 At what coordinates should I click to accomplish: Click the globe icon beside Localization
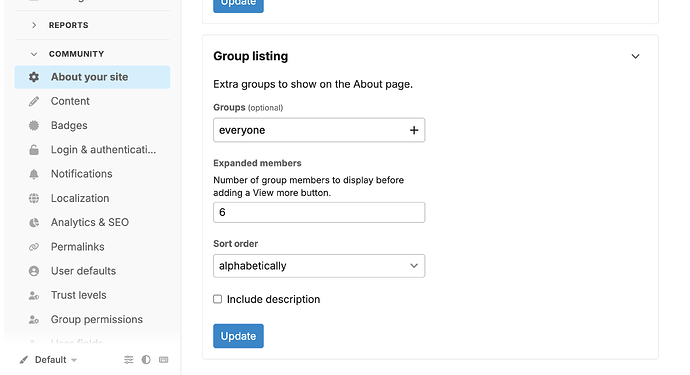[34, 198]
